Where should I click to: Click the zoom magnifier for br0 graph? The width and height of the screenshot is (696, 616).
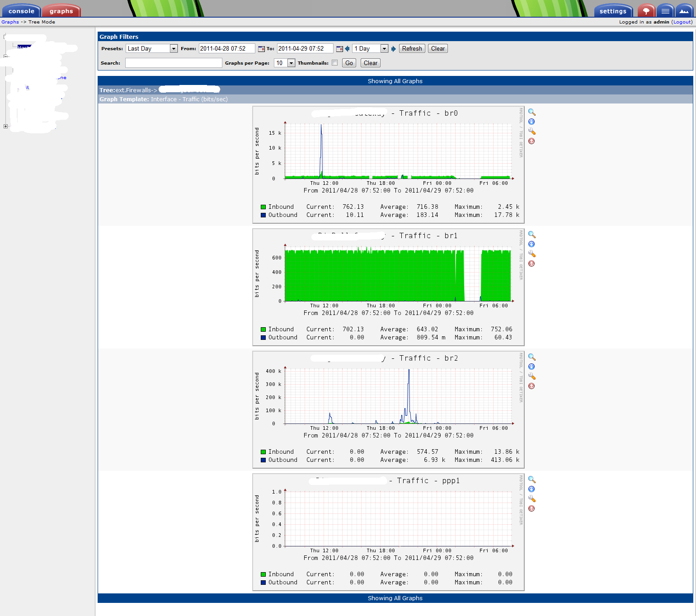[531, 112]
